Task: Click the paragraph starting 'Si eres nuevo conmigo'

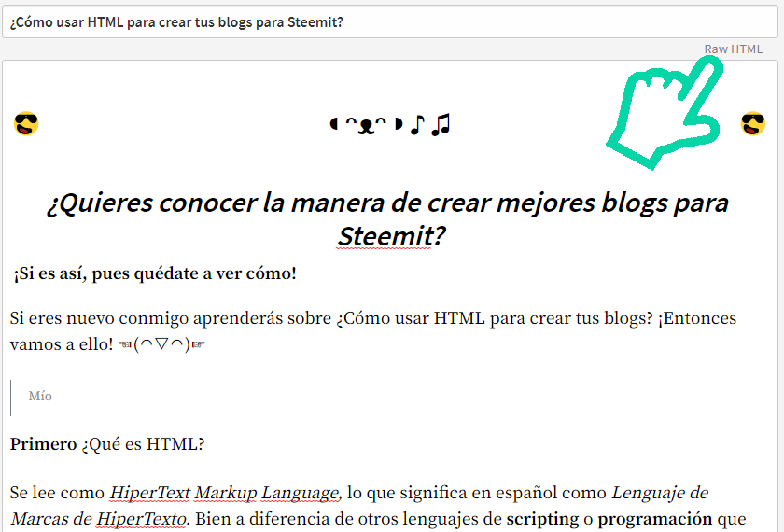Action: [x=373, y=331]
